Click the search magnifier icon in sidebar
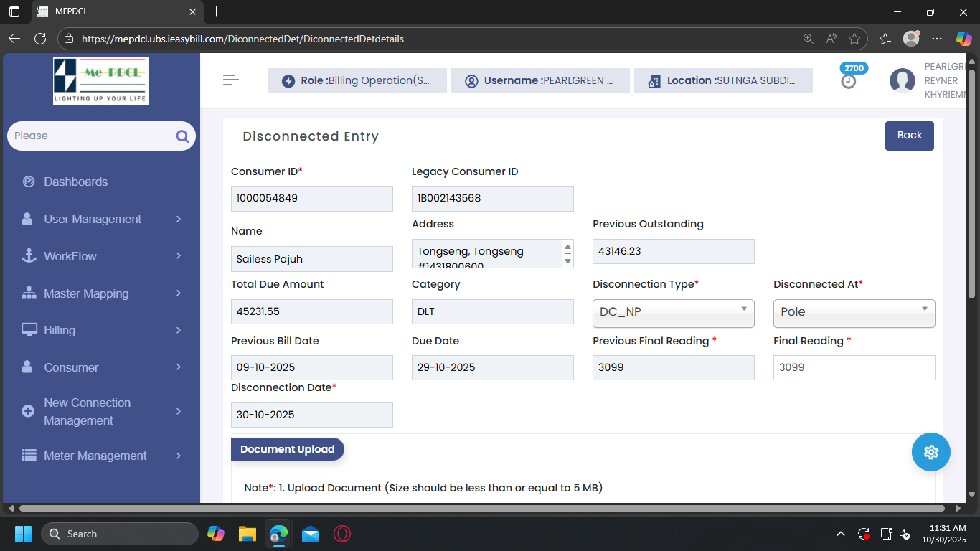The width and height of the screenshot is (980, 551). (x=182, y=136)
